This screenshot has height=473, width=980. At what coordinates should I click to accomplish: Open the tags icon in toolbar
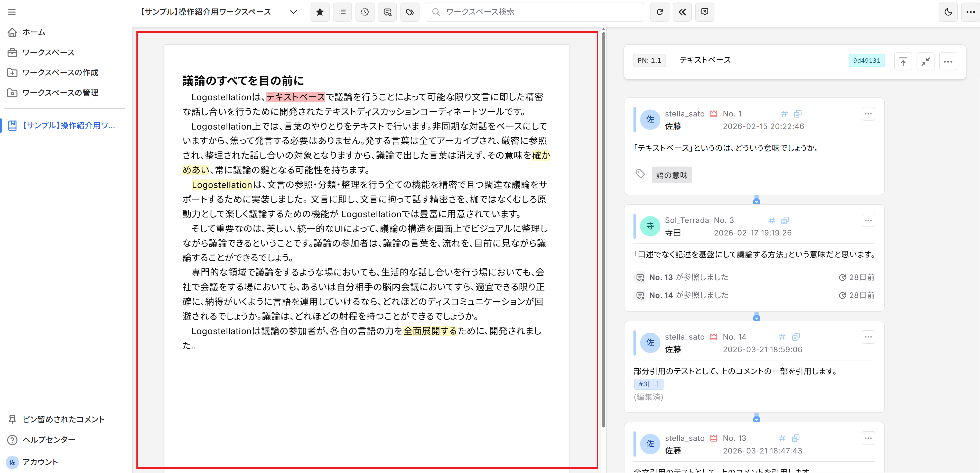click(410, 12)
